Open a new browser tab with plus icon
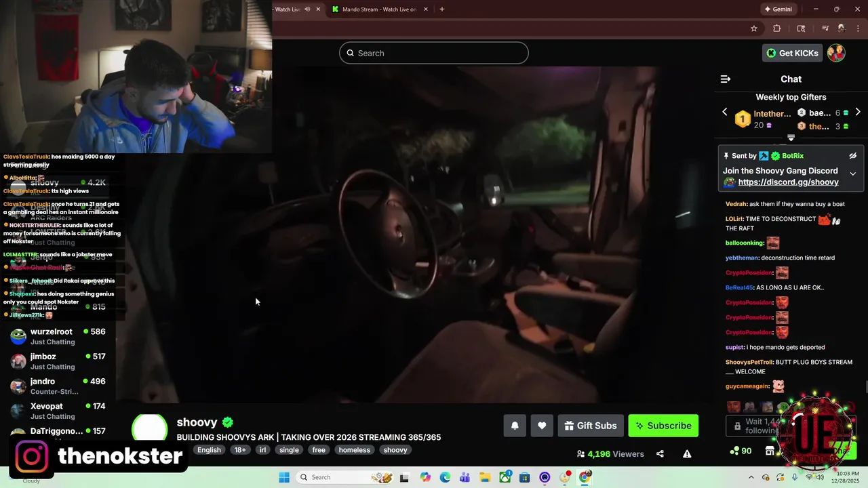This screenshot has height=488, width=868. point(442,9)
